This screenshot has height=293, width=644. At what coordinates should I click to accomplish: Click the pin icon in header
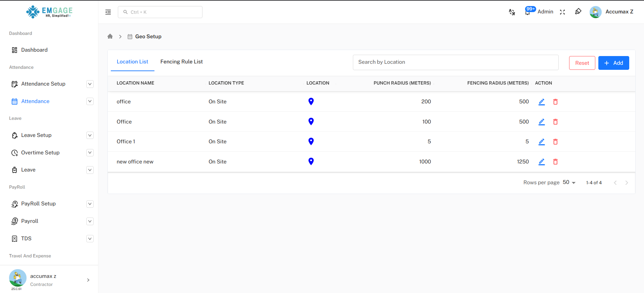578,12
